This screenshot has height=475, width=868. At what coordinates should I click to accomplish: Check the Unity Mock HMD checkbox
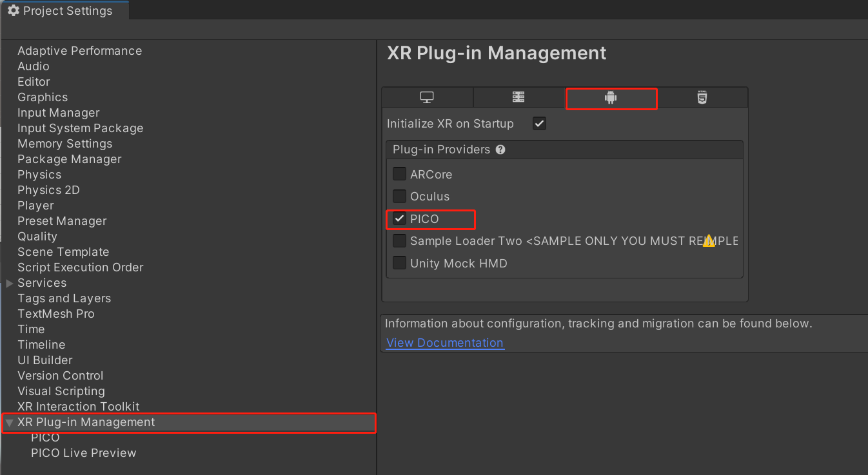click(x=399, y=263)
